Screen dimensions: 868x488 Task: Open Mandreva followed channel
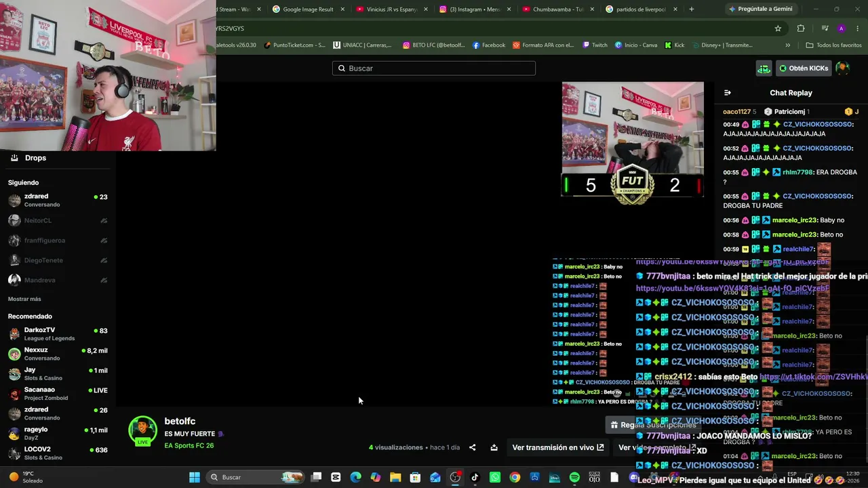(58, 280)
